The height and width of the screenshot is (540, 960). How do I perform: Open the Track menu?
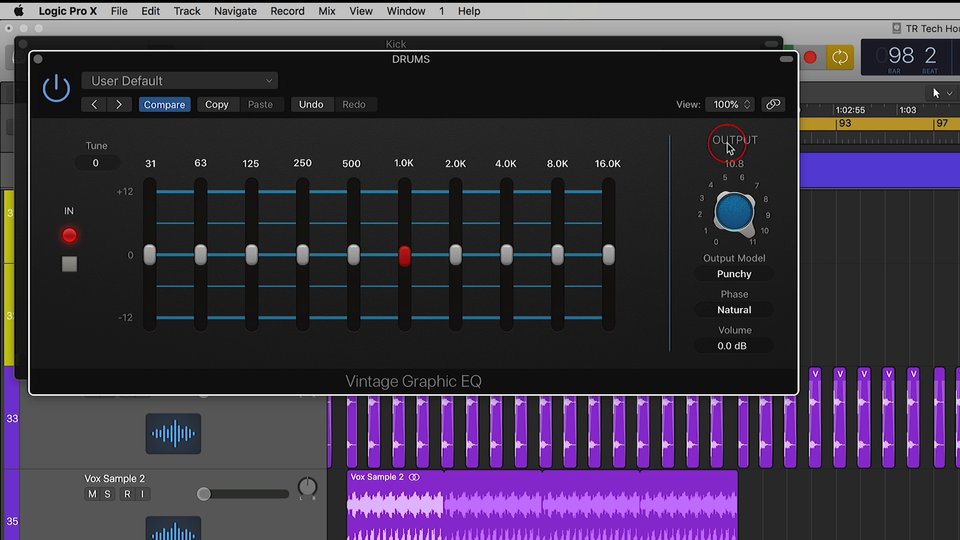click(x=187, y=11)
